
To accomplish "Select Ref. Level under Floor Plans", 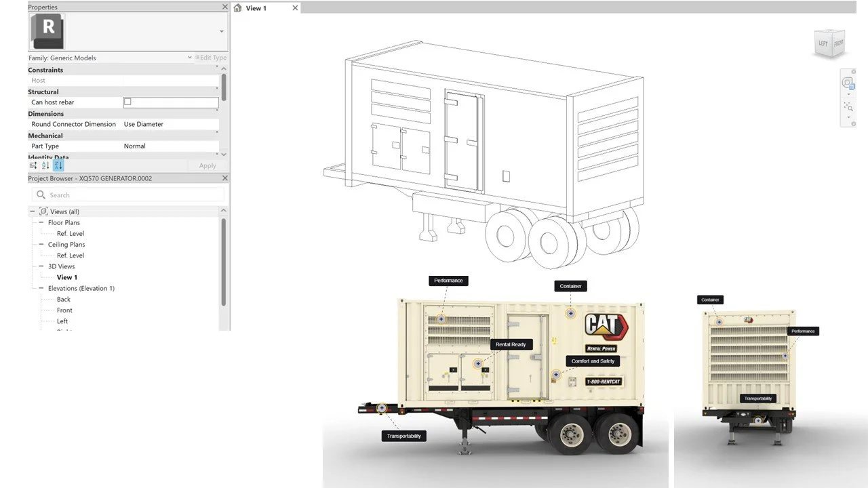I will pos(71,233).
